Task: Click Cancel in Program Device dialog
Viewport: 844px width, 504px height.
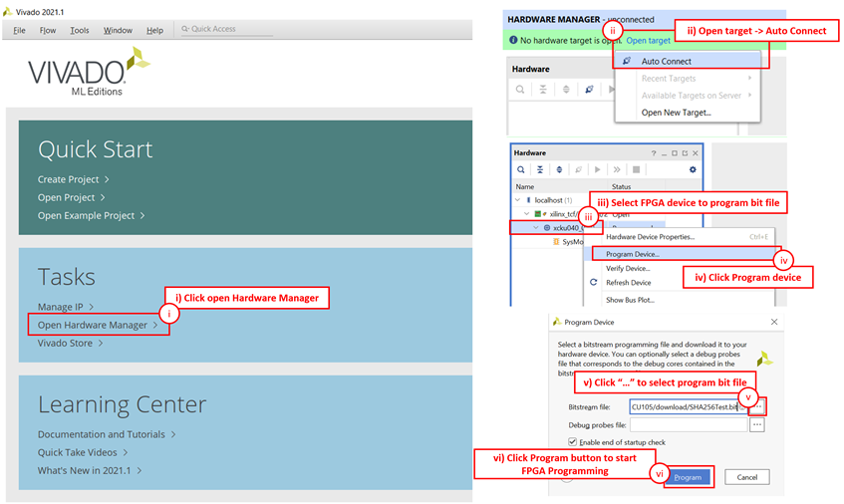Action: coord(746,477)
